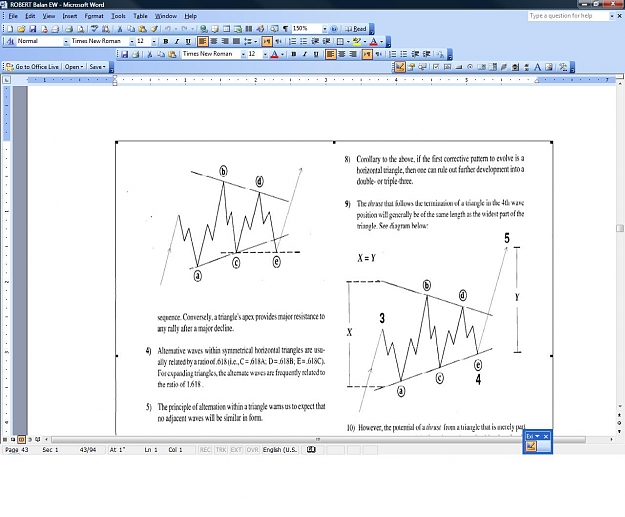Image resolution: width=625 pixels, height=517 pixels.
Task: Click the English (U.S. language indicator
Action: pos(280,450)
